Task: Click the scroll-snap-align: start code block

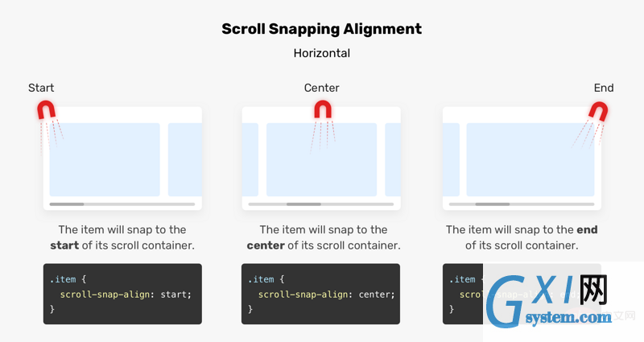Action: pos(122,294)
